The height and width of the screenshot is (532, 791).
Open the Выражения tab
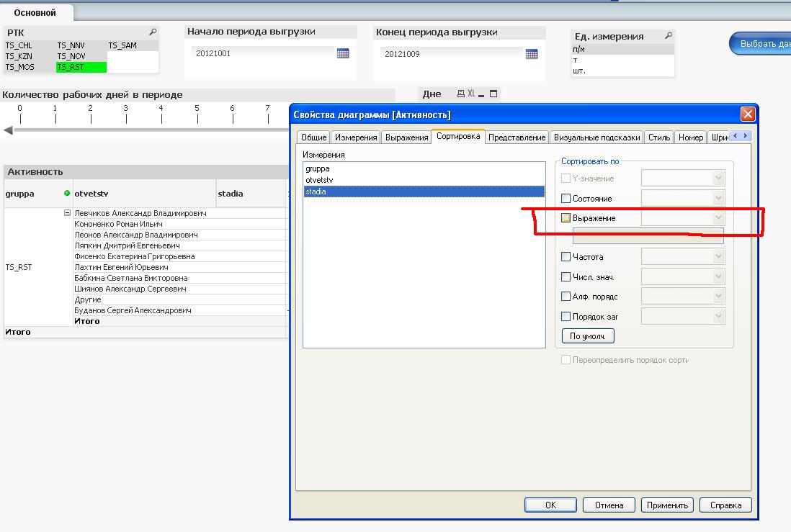click(406, 137)
